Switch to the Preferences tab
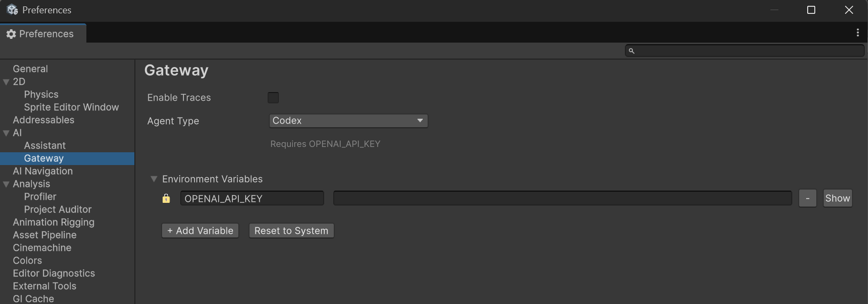Image resolution: width=868 pixels, height=304 pixels. click(x=43, y=34)
